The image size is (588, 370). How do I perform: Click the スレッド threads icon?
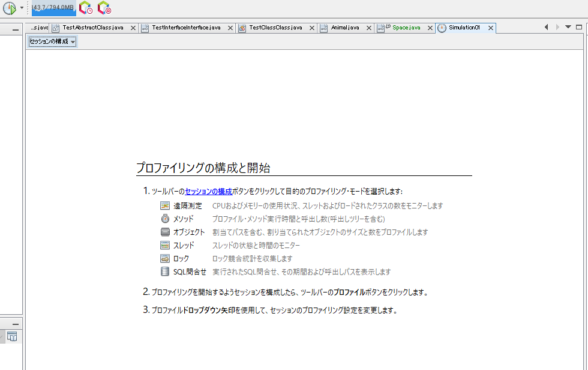pos(165,246)
